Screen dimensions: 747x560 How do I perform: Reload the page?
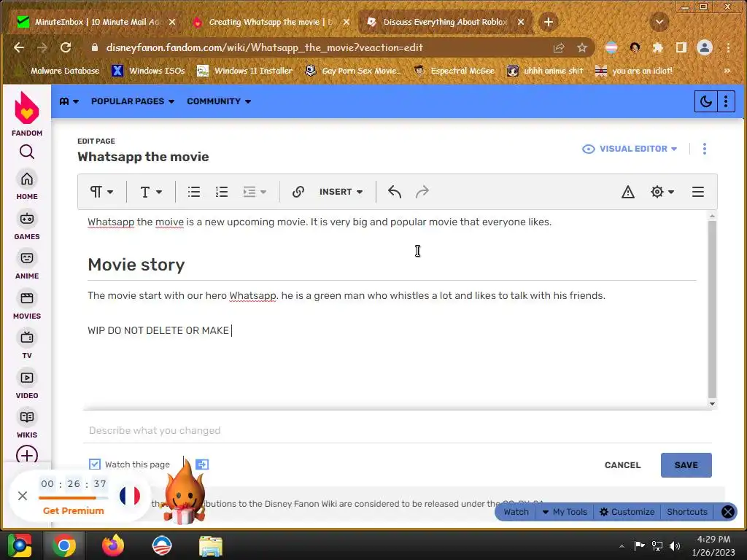(x=66, y=47)
